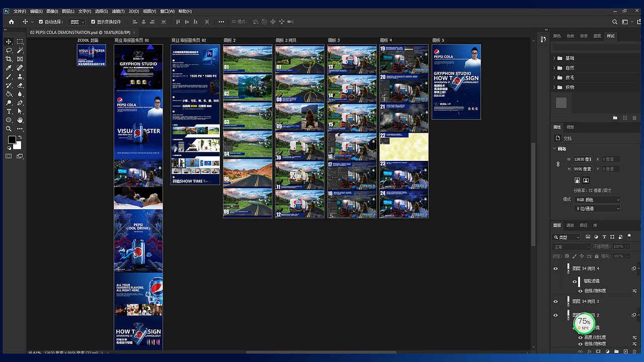Hide layer 图层 54 拷贝 4

pos(556,268)
